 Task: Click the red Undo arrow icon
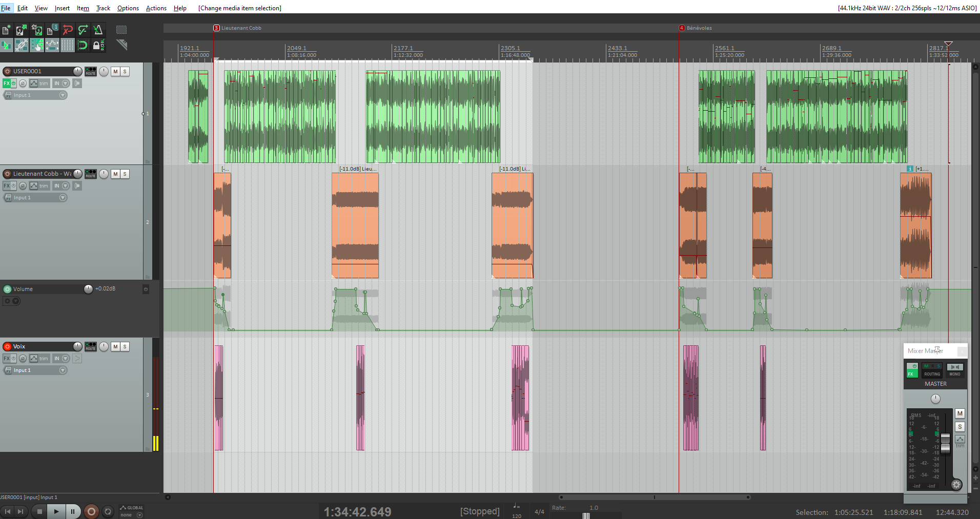68,30
